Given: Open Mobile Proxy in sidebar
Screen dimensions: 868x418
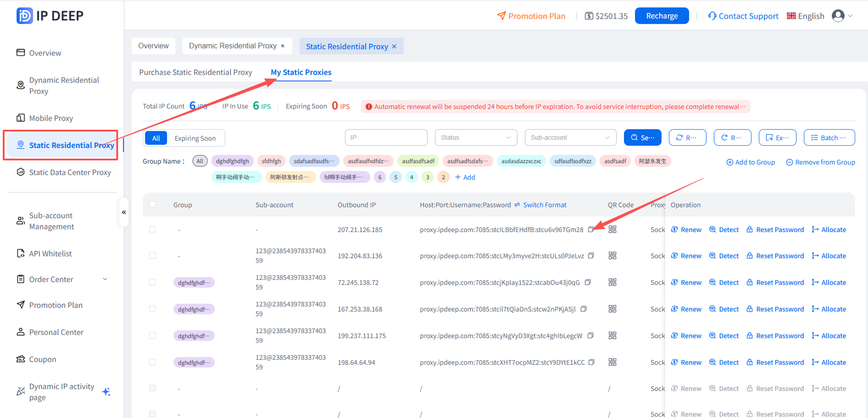Looking at the screenshot, I should pyautogui.click(x=45, y=118).
